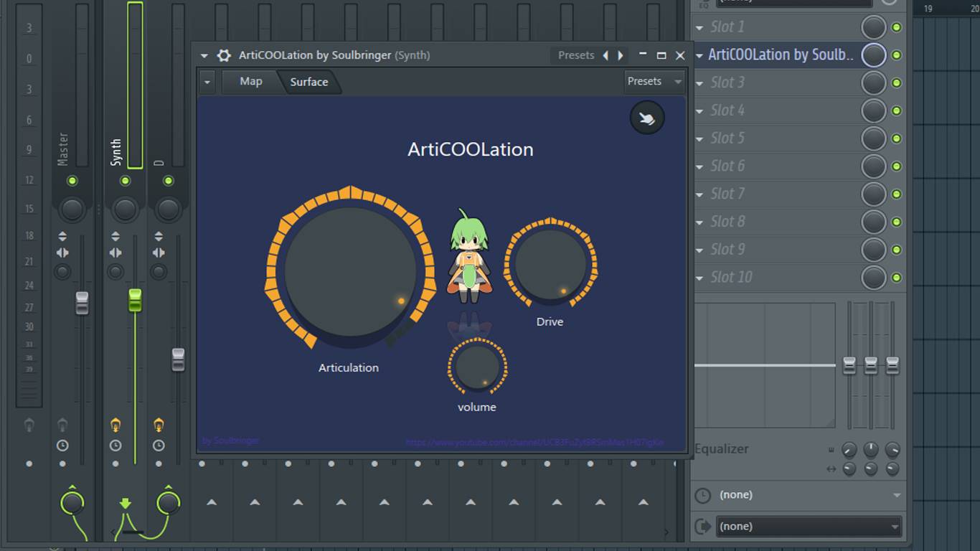Open the Slot 4 menu arrow
This screenshot has width=980, height=551.
(699, 111)
